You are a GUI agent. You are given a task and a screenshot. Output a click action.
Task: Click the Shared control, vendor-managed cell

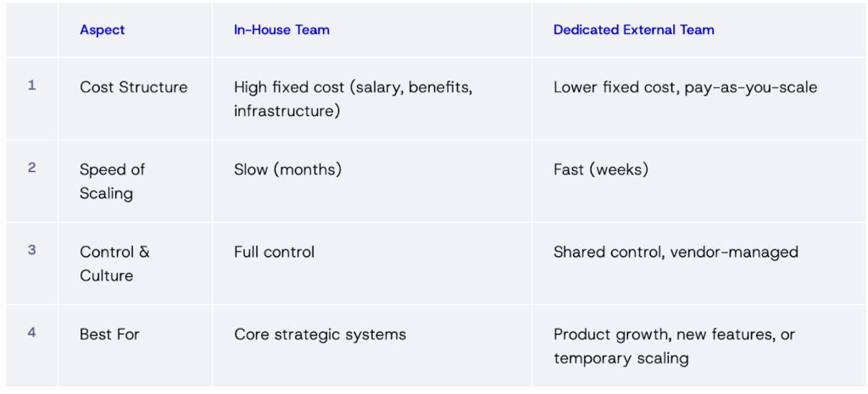point(676,252)
